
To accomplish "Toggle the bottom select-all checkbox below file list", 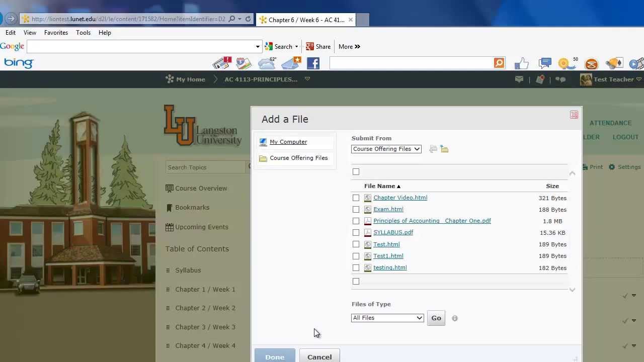I will [356, 282].
